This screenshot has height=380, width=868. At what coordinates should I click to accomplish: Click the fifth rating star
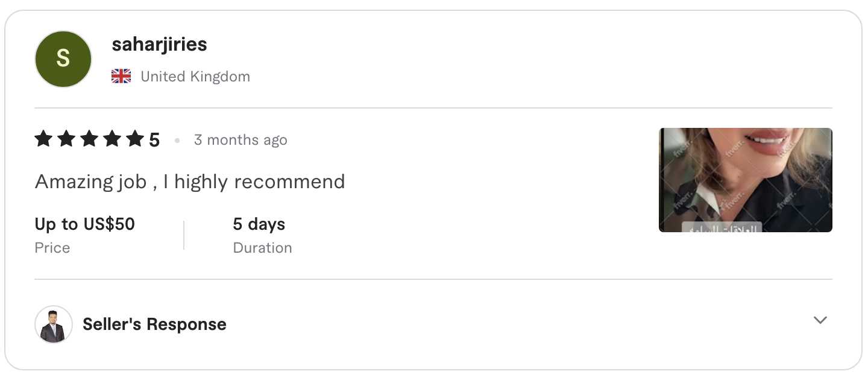(135, 139)
